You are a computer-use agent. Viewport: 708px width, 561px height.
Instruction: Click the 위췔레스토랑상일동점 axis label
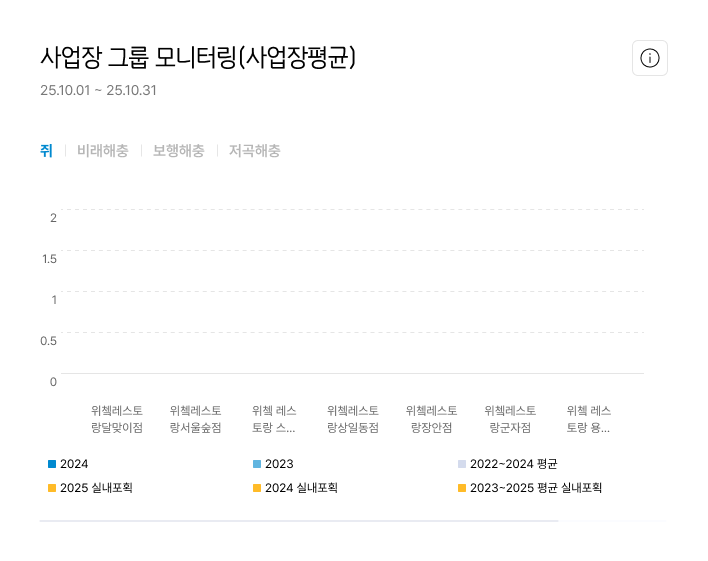pos(353,419)
